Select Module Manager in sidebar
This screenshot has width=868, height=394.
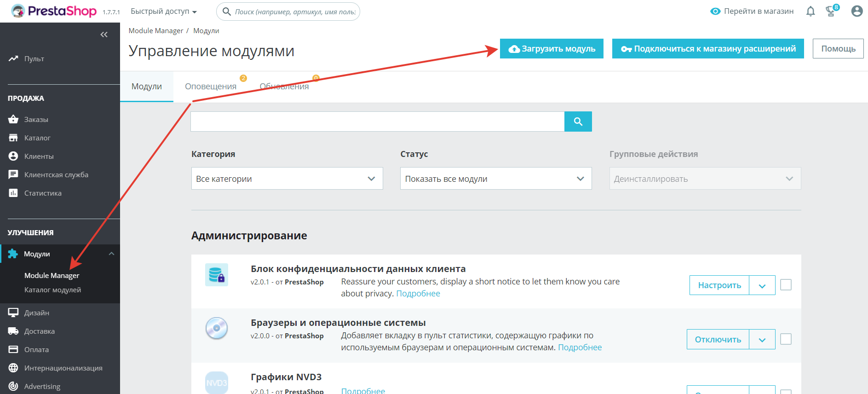click(x=52, y=275)
